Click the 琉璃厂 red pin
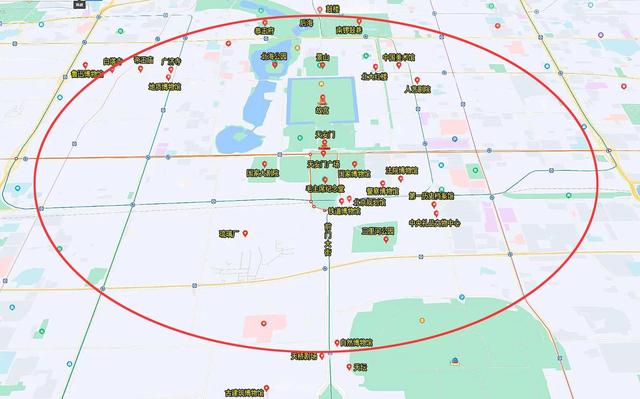The image size is (640, 399). tap(245, 234)
